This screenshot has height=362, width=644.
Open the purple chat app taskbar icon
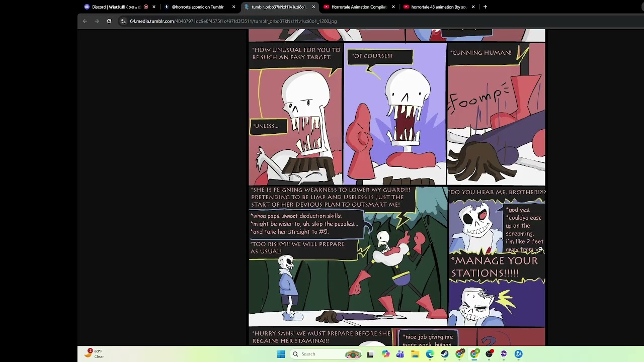504,354
